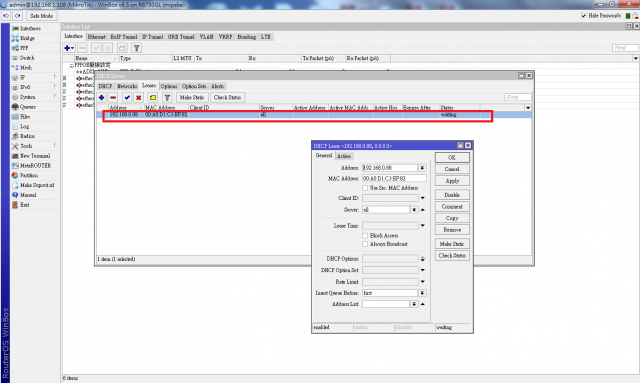This screenshot has width=640, height=383.
Task: Open the Ethernet tab in Interface List
Action: click(x=97, y=37)
